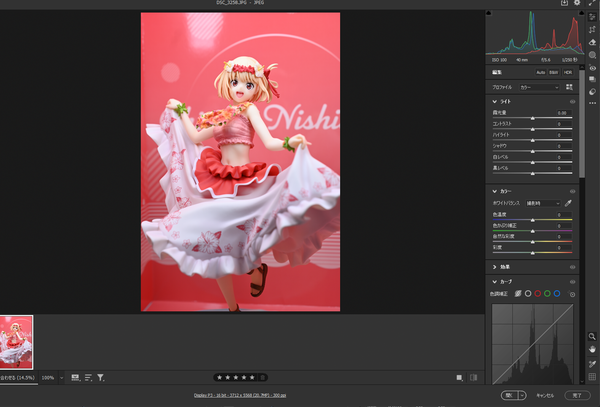Choose the targeted adjustment tool in Curve

[572, 294]
